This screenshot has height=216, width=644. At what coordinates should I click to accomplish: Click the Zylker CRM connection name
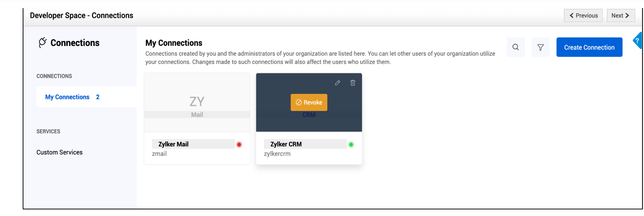(x=286, y=144)
